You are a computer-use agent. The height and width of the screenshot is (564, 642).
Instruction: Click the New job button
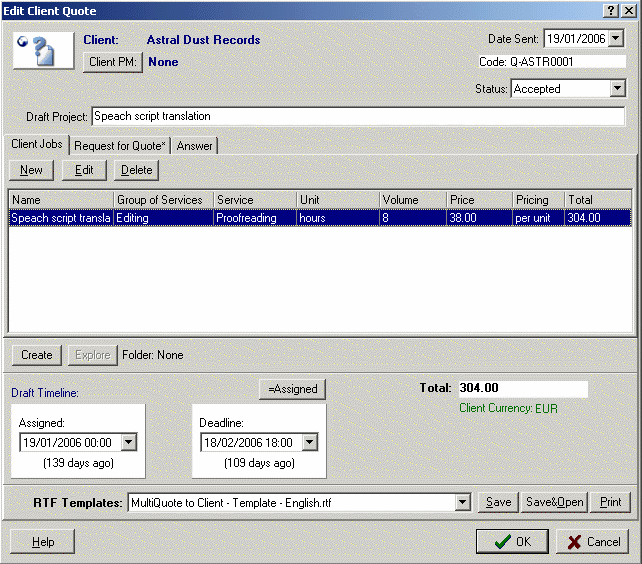[31, 170]
